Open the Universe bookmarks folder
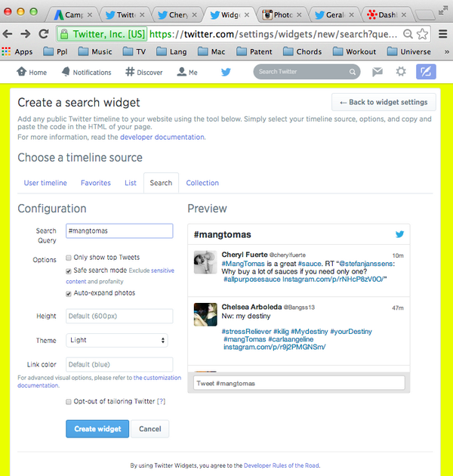This screenshot has height=476, width=453. point(408,51)
